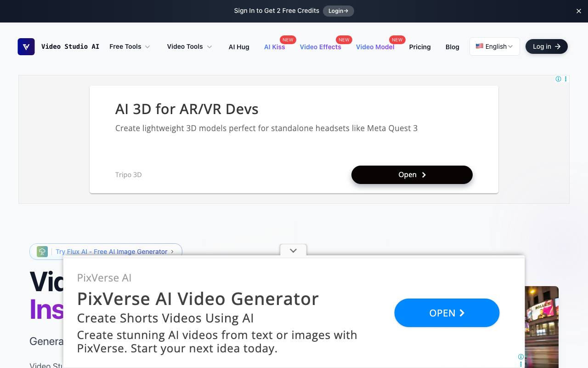
Task: Click Sign In to Get 2 Free Credits text
Action: (277, 11)
